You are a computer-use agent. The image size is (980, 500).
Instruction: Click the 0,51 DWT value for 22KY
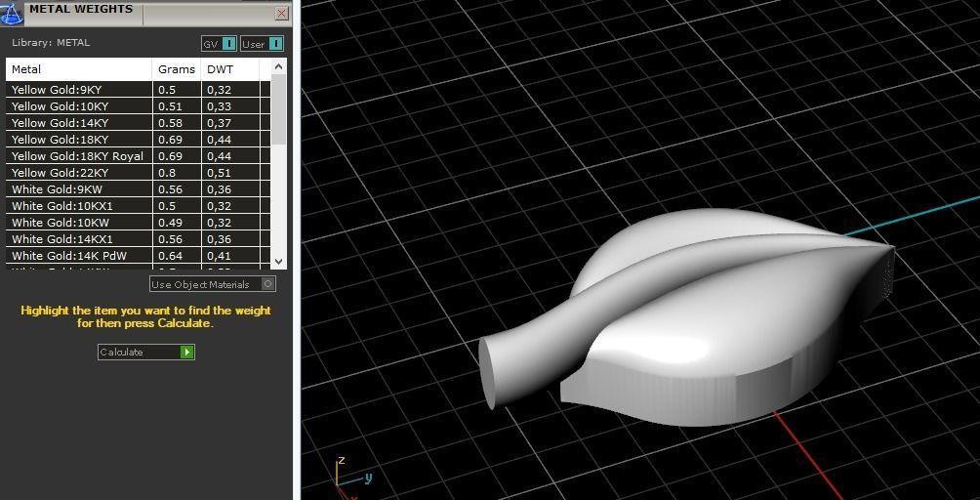pyautogui.click(x=219, y=173)
